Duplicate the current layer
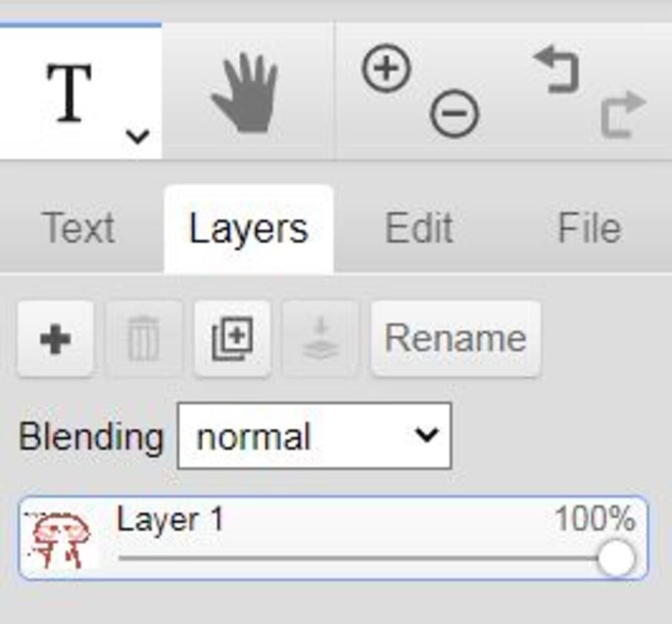Image resolution: width=672 pixels, height=624 pixels. 232,339
